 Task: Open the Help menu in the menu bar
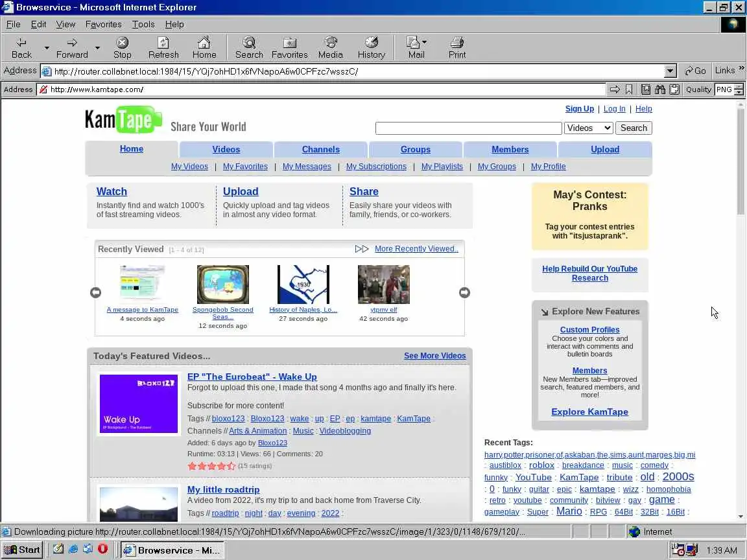coord(174,24)
